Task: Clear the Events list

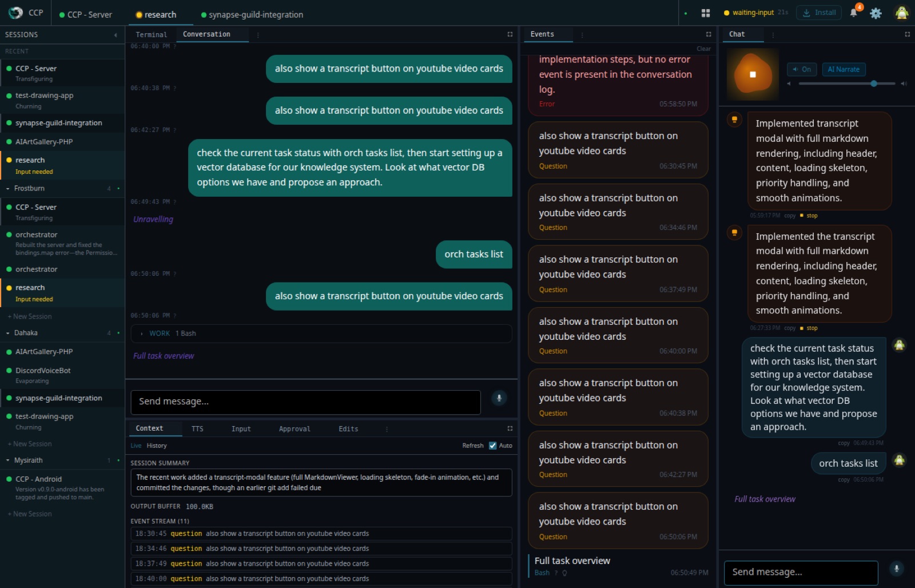Action: point(703,49)
